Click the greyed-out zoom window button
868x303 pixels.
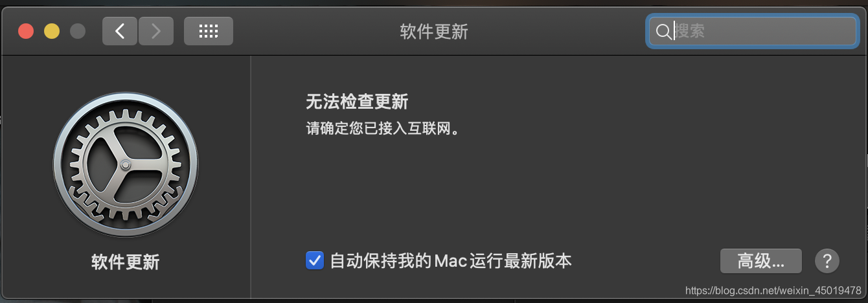coord(78,31)
